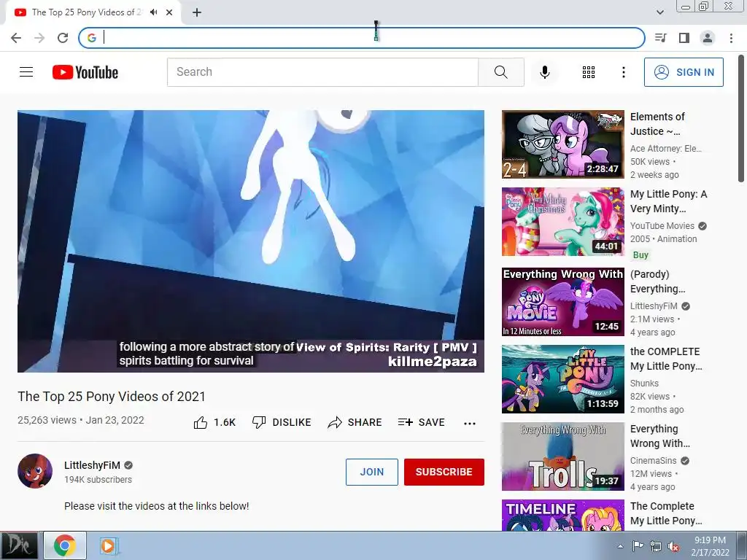
Task: Open Everything Wrong With Trolls thumbnail
Action: click(x=562, y=456)
